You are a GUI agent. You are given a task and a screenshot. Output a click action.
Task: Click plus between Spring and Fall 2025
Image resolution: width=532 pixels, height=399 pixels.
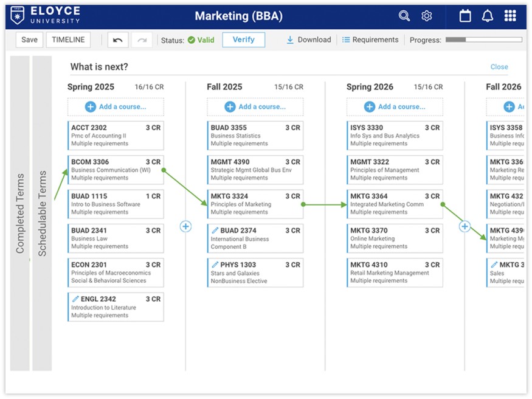click(x=185, y=226)
